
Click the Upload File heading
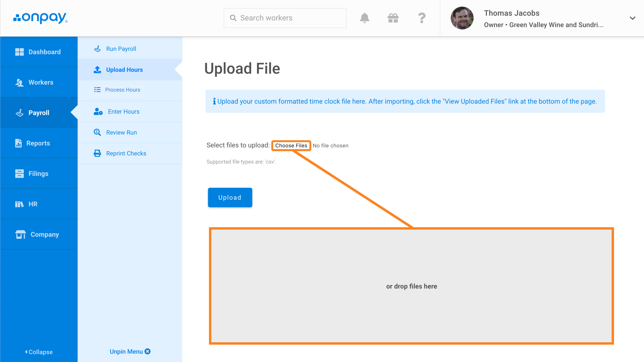click(x=242, y=68)
